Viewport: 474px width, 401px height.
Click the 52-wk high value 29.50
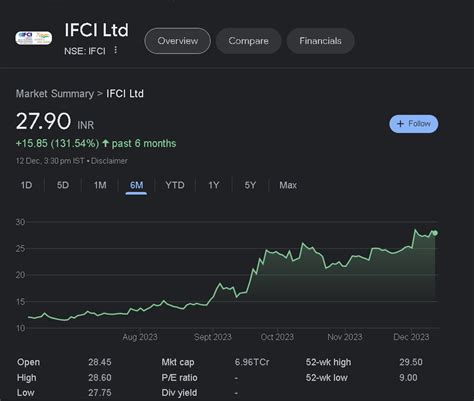(x=411, y=362)
